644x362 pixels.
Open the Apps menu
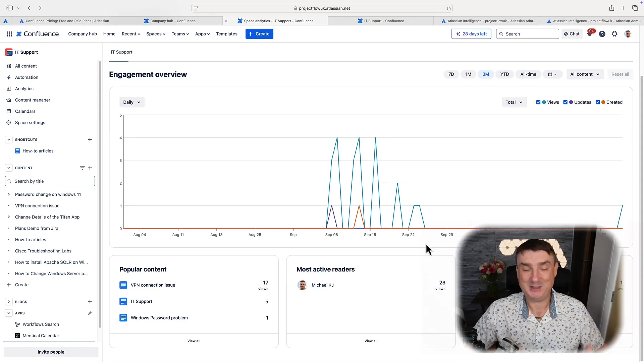[202, 34]
